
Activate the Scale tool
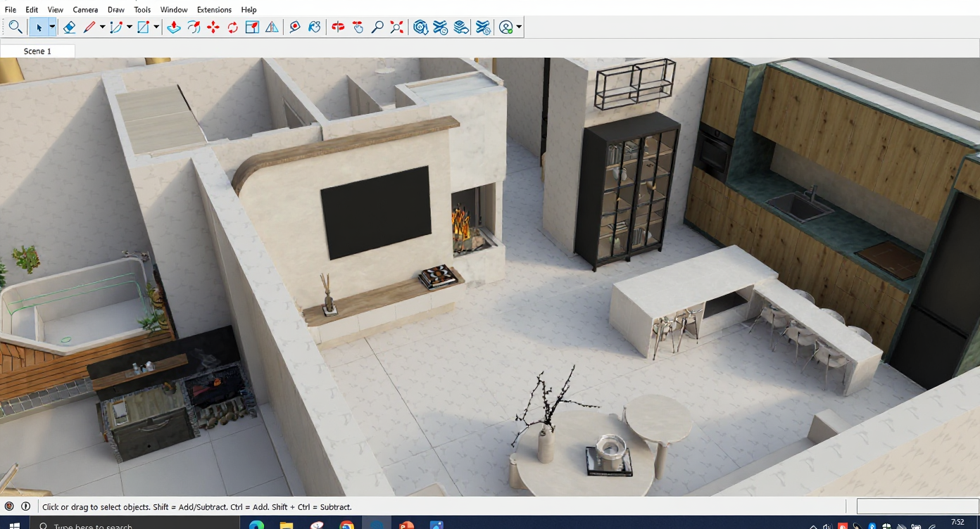coord(252,27)
